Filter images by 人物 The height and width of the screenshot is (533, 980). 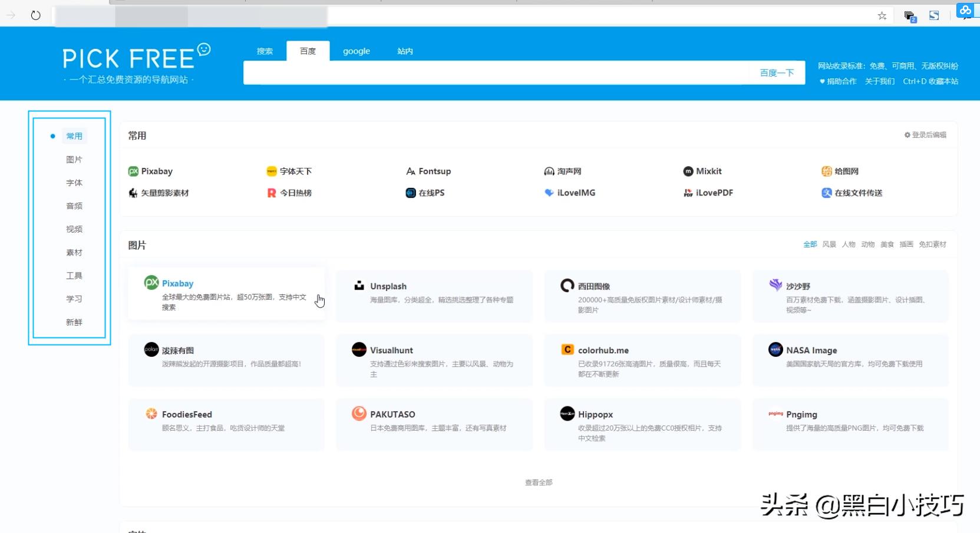(x=849, y=244)
